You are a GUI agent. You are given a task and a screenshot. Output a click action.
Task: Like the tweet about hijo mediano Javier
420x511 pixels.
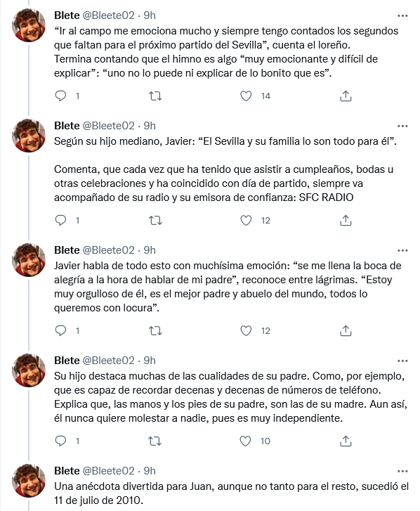[x=246, y=221]
